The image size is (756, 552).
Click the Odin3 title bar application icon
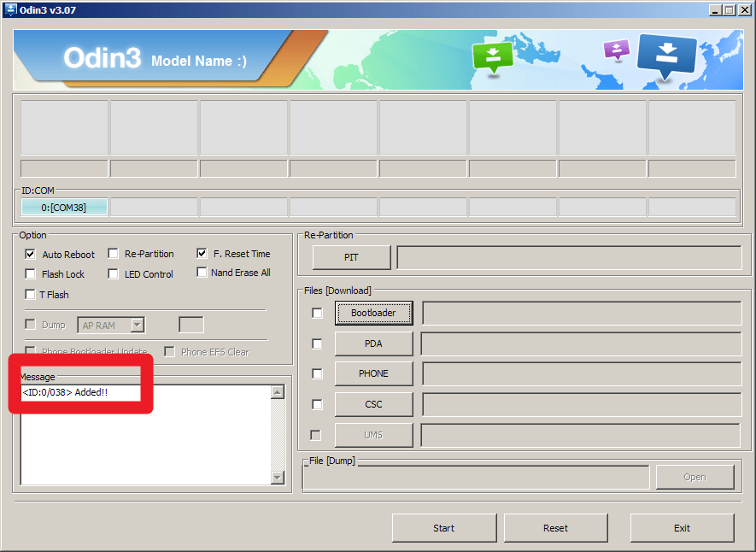9,9
